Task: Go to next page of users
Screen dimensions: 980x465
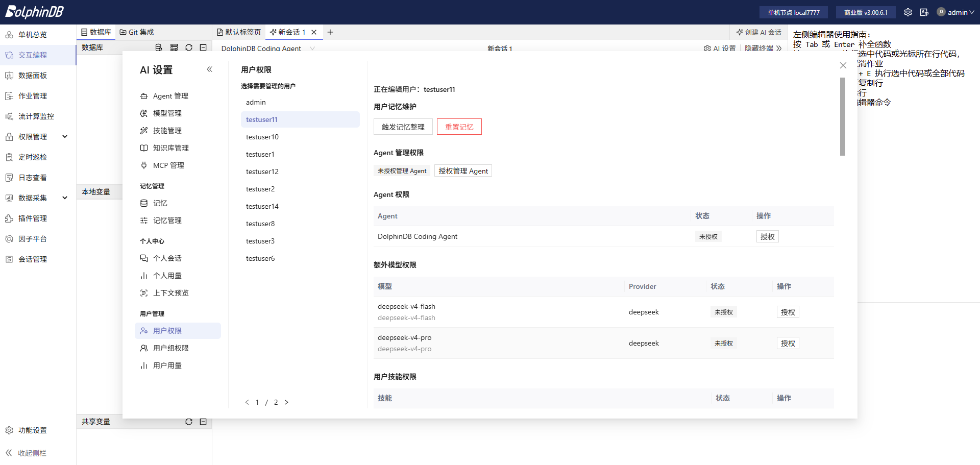Action: click(286, 402)
